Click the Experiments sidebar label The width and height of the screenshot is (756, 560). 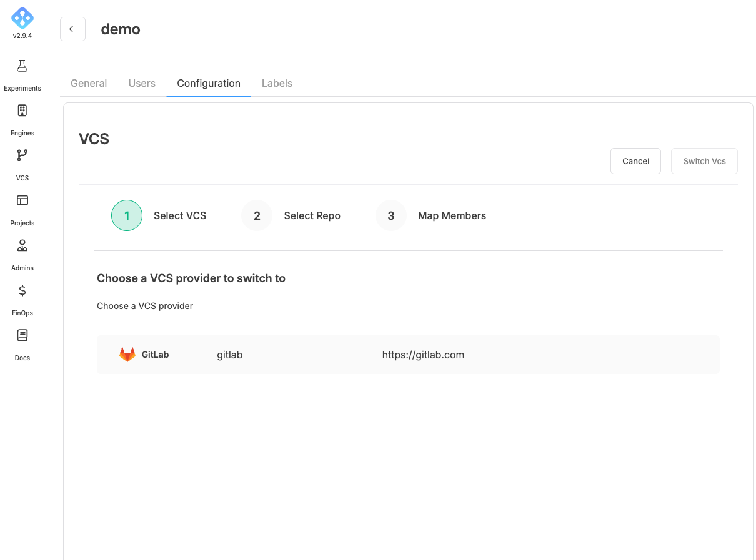(x=22, y=88)
